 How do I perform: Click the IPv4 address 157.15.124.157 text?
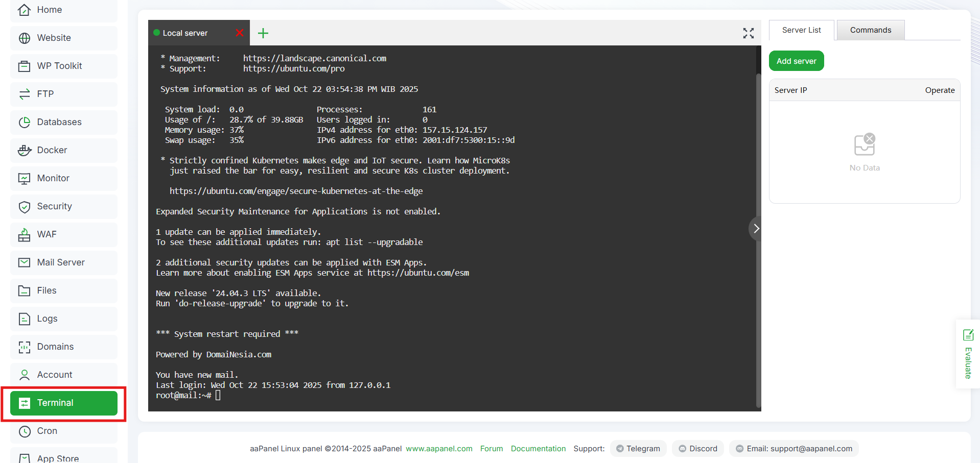[x=455, y=130]
